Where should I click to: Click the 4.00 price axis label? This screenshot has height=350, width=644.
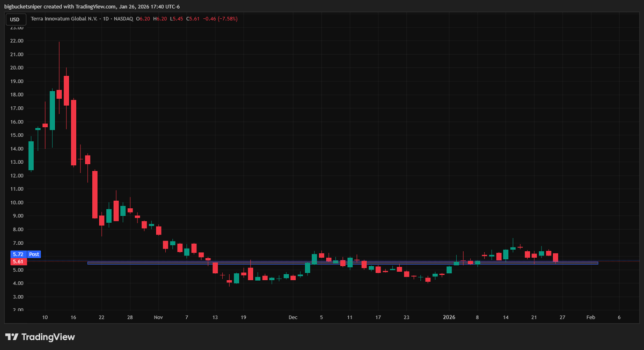[18, 283]
